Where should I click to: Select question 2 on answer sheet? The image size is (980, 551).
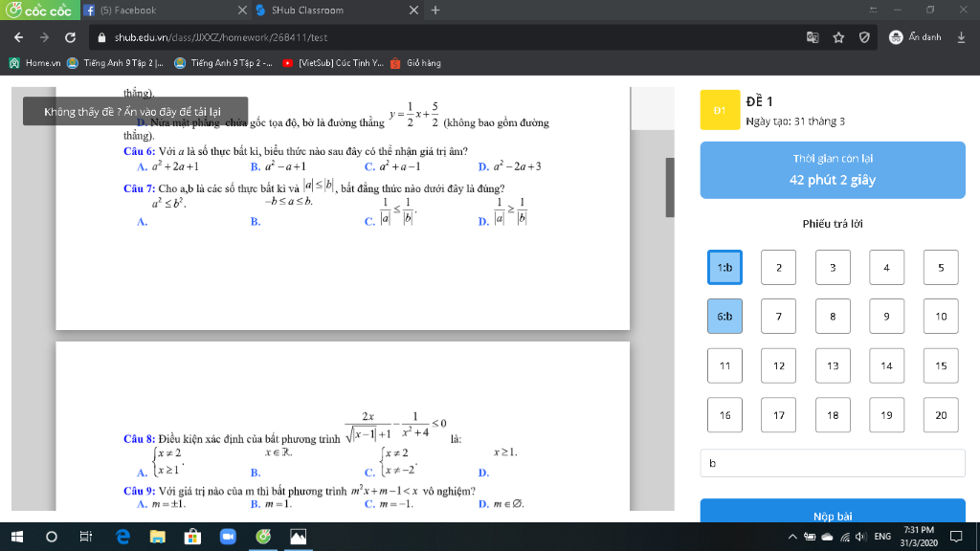click(779, 268)
